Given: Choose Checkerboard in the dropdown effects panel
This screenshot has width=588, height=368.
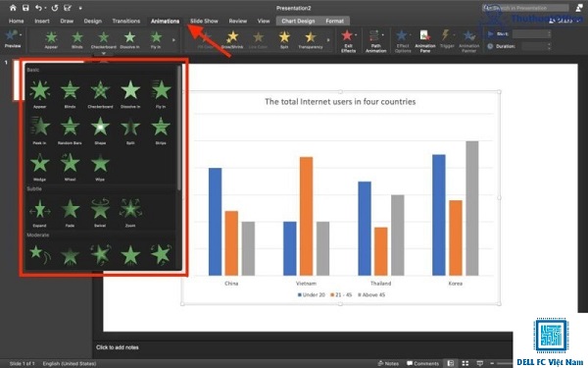Looking at the screenshot, I should 100,93.
